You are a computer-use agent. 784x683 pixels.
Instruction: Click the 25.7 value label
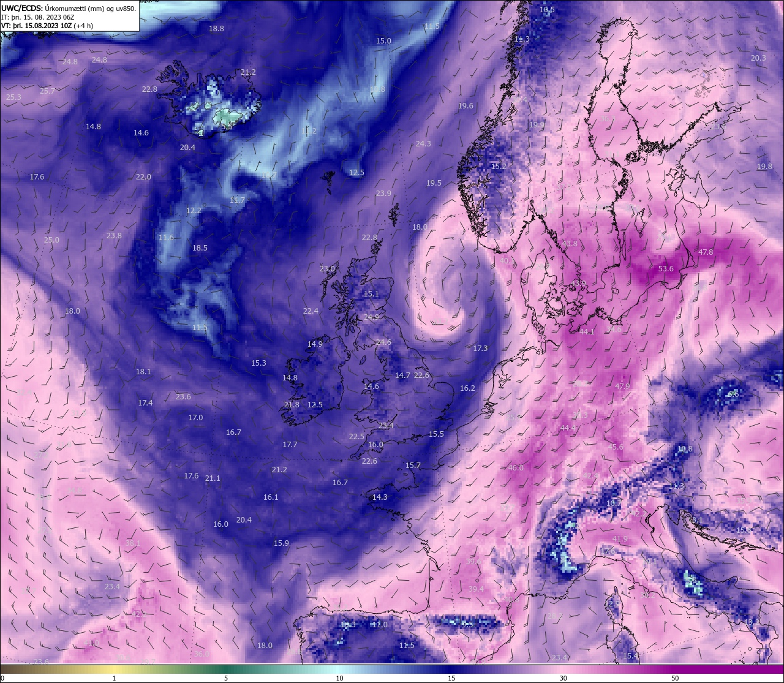click(x=47, y=91)
